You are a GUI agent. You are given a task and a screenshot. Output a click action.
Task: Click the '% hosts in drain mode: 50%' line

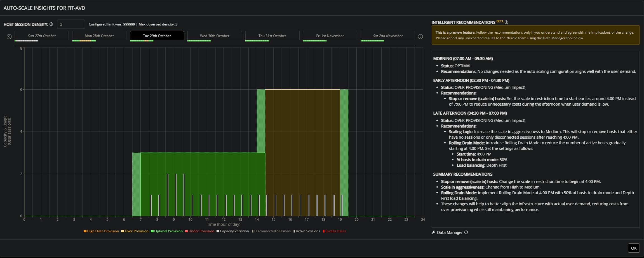point(482,160)
